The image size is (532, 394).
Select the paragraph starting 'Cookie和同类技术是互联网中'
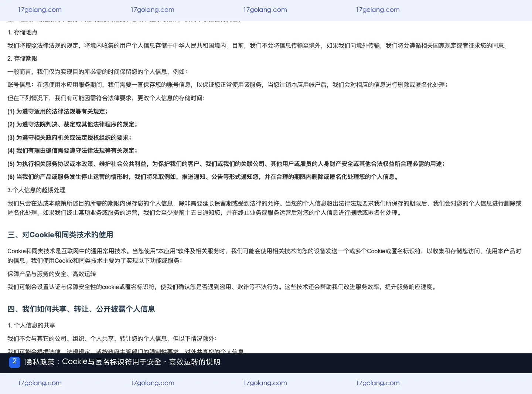265,256
